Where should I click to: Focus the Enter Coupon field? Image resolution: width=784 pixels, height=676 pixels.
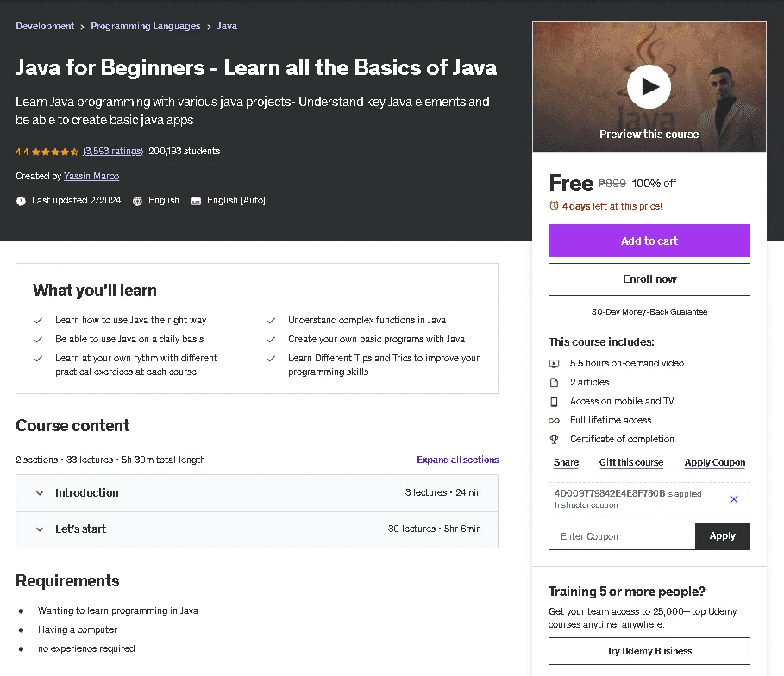(622, 536)
